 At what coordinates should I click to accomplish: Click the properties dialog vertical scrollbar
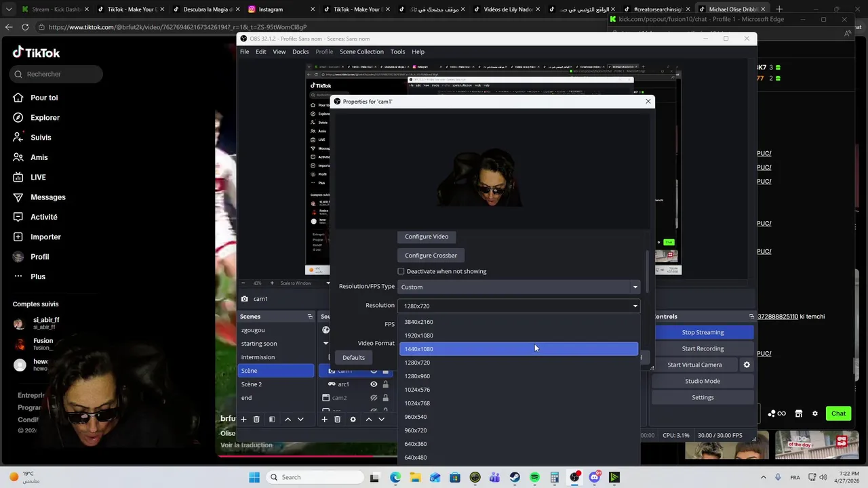[x=647, y=271]
